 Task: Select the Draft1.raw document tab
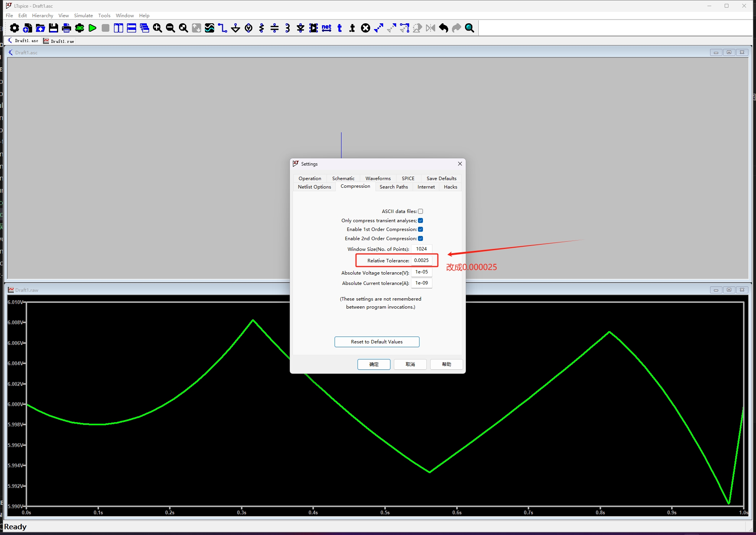(59, 41)
